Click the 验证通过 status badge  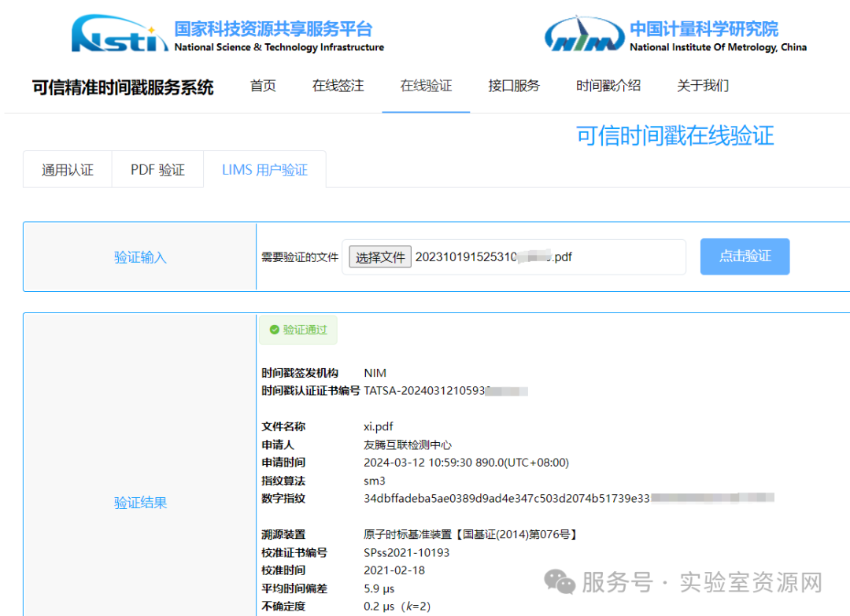click(298, 330)
